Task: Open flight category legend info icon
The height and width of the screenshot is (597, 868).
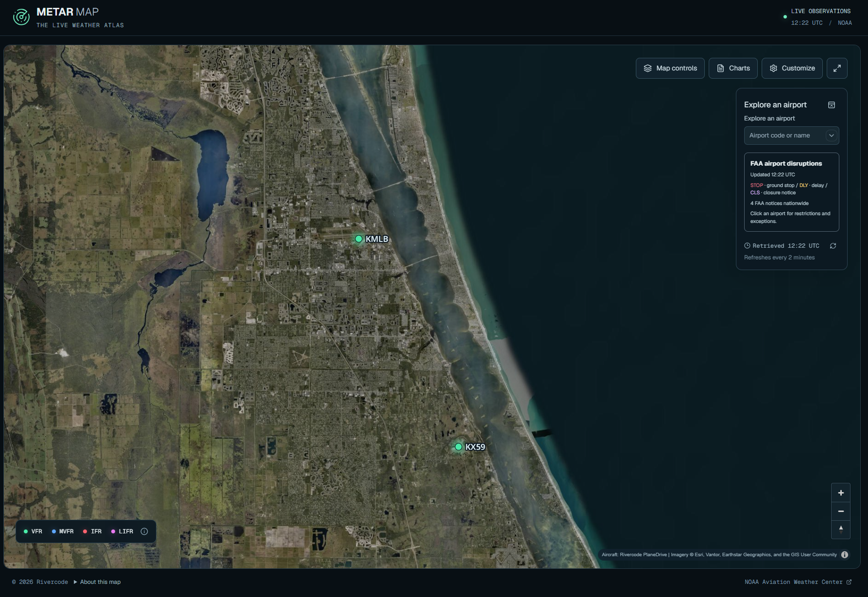Action: pos(144,531)
